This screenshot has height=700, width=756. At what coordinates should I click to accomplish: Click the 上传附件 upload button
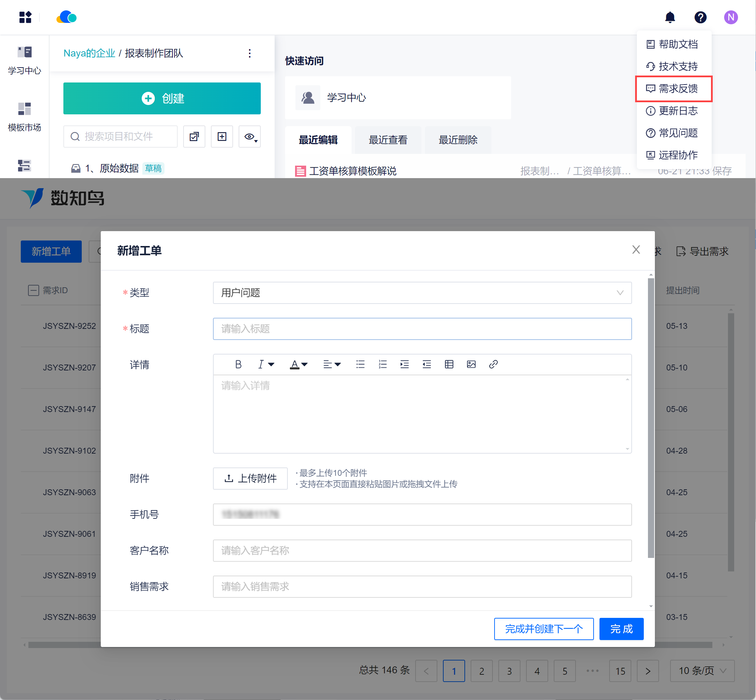250,479
